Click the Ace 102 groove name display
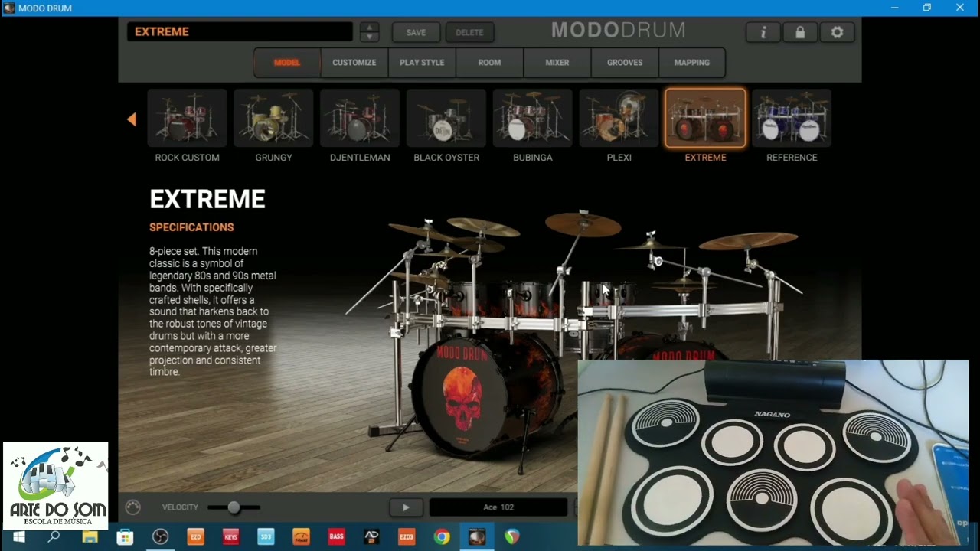Image resolution: width=980 pixels, height=551 pixels. (498, 507)
